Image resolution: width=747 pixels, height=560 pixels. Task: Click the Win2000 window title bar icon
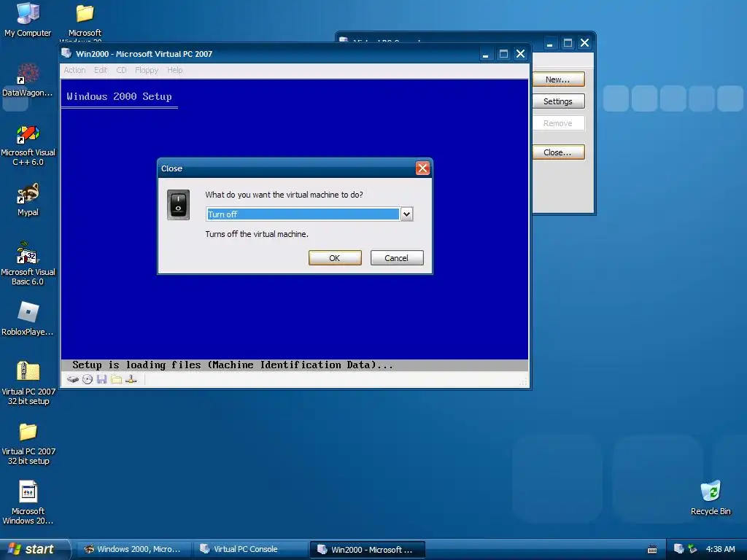pyautogui.click(x=66, y=53)
